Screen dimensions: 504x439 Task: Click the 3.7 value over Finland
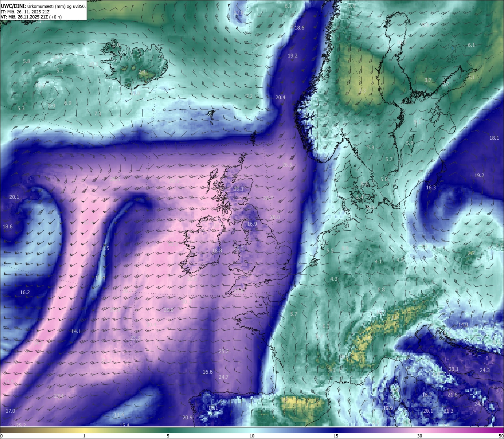(x=428, y=80)
